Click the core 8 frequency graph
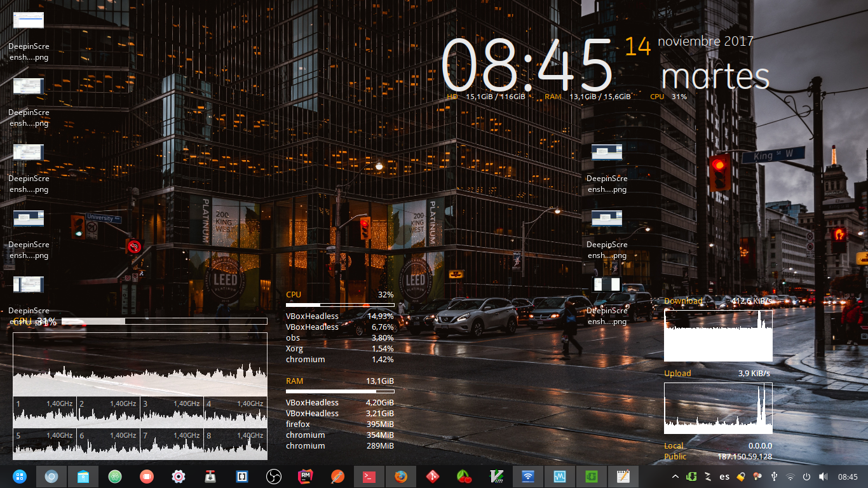 point(235,444)
